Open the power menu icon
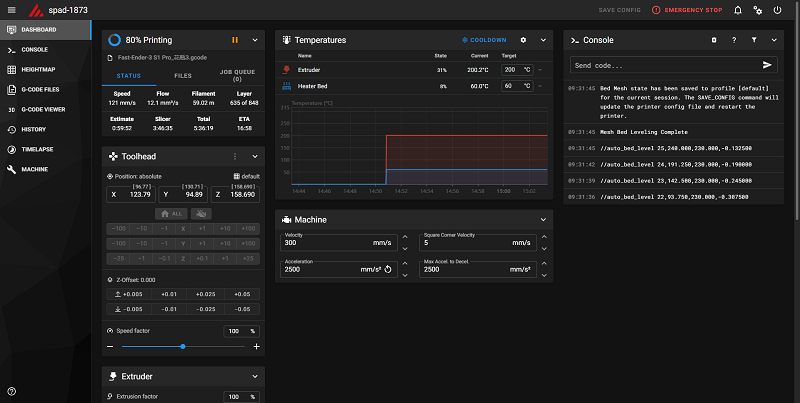The width and height of the screenshot is (800, 403). click(x=778, y=10)
